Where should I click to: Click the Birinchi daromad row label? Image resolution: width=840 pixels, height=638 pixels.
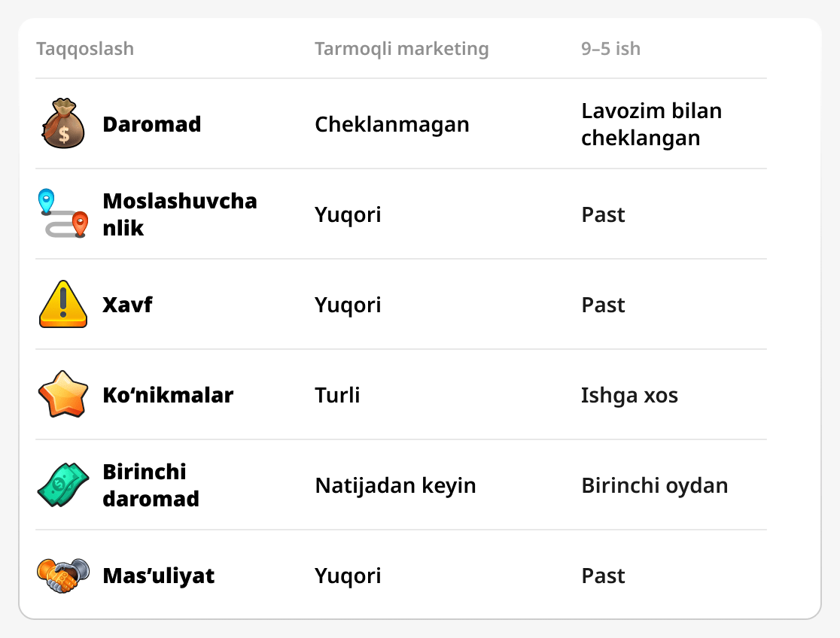click(x=151, y=485)
